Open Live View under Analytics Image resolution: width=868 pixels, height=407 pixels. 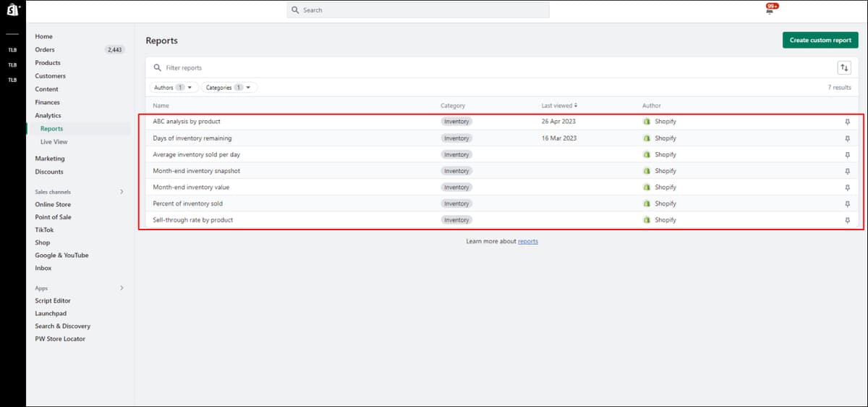(x=54, y=142)
